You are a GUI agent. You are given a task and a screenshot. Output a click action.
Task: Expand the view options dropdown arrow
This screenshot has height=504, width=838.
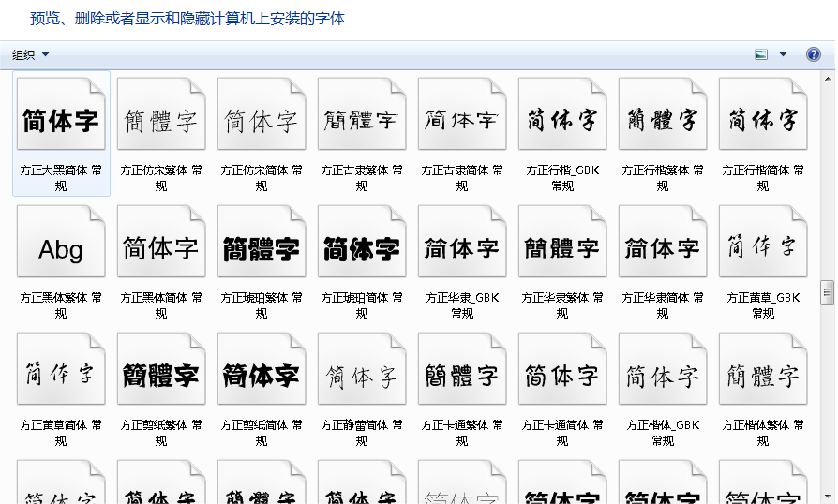(x=783, y=54)
